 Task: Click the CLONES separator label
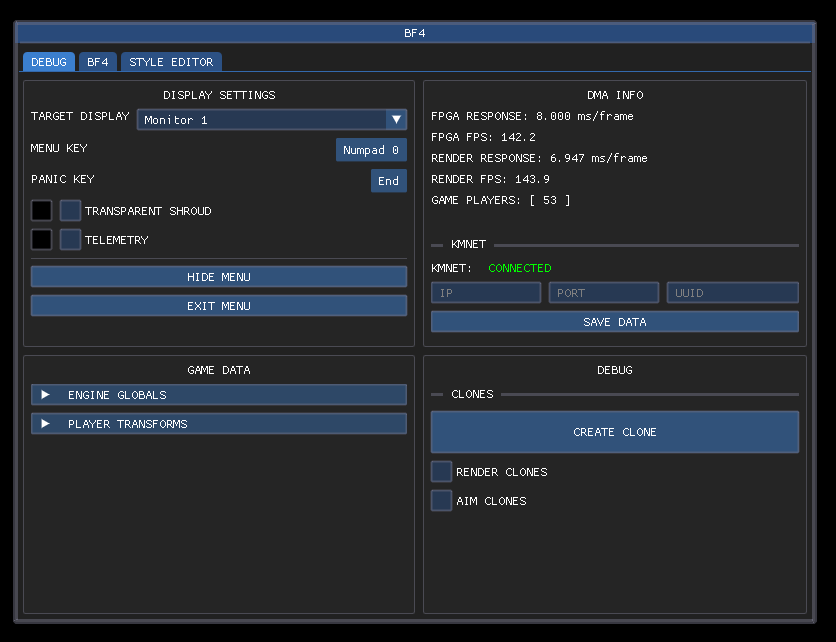coord(472,394)
